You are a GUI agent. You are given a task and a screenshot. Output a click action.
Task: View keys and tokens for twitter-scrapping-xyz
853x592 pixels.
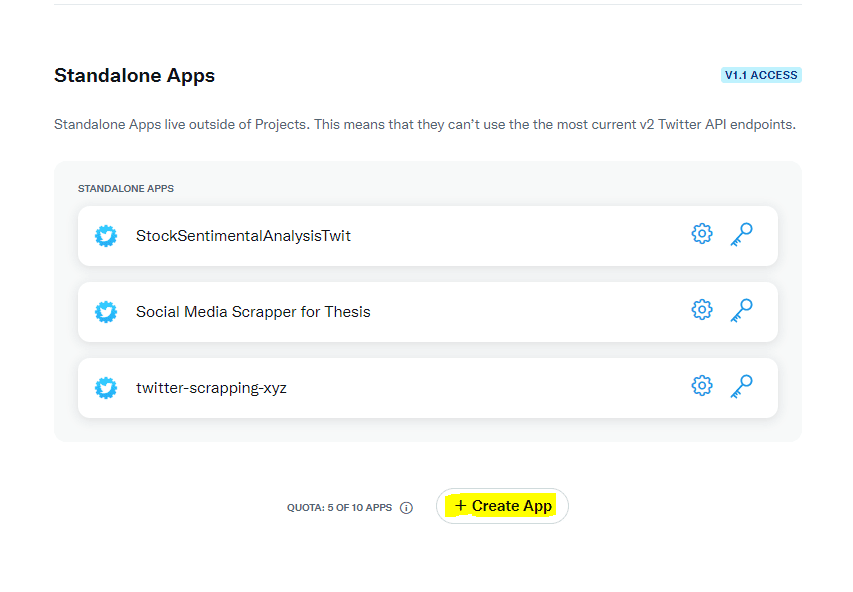tap(742, 385)
